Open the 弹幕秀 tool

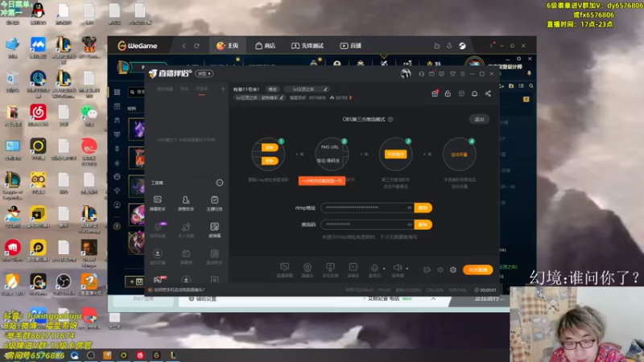[x=186, y=257]
